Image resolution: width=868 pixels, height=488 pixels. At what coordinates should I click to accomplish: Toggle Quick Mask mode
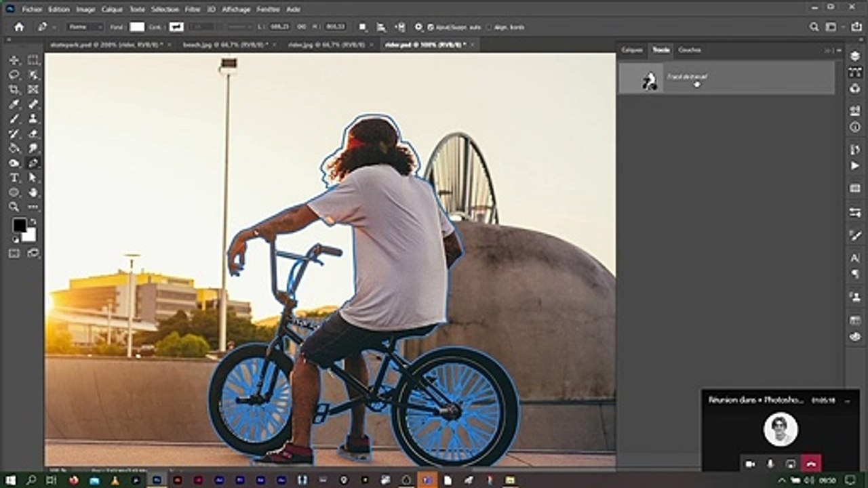[x=14, y=253]
